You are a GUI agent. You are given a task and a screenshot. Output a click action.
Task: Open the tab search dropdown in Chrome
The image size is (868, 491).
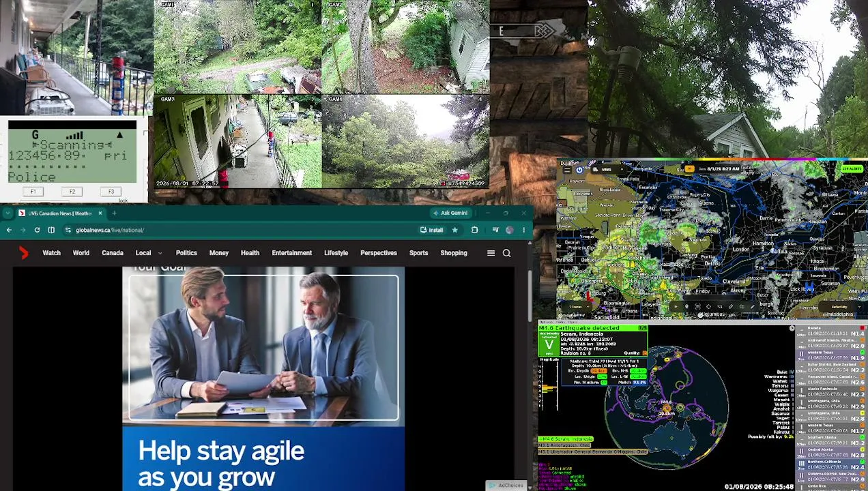tap(8, 213)
